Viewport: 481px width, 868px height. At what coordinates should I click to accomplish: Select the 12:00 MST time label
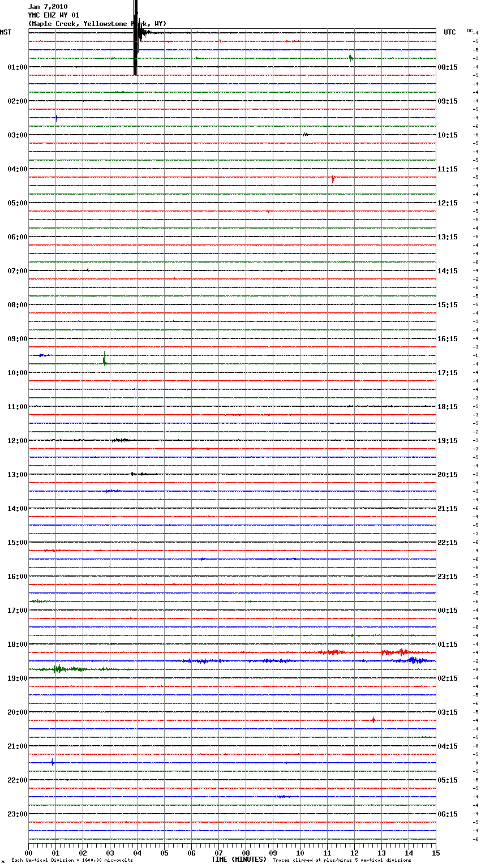tap(18, 441)
